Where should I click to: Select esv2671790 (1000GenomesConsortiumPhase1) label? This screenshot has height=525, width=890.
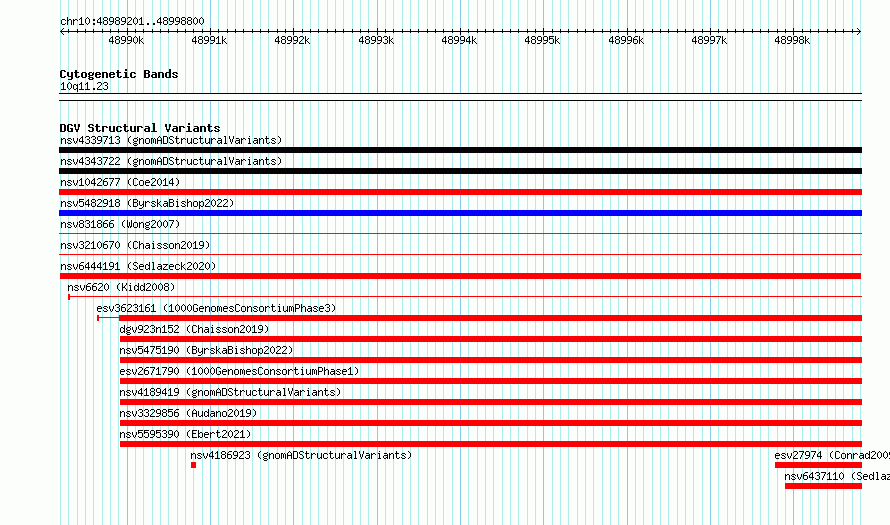pos(240,371)
